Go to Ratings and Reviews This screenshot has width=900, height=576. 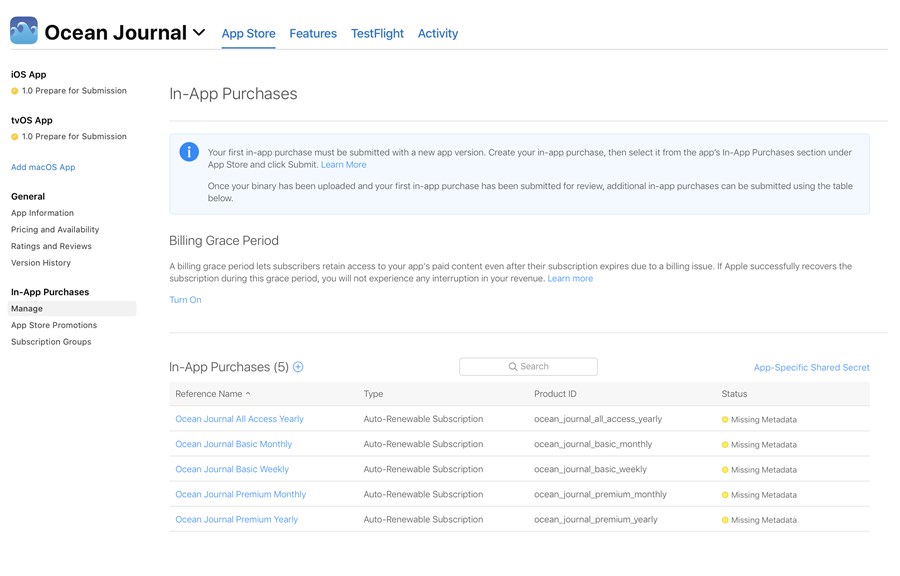pos(51,246)
